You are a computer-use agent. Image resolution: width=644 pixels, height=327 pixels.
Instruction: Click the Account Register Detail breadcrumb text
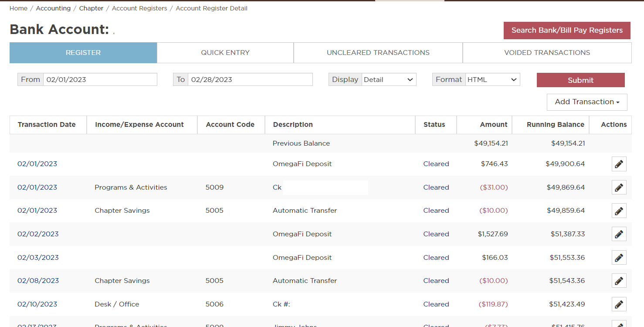coord(211,8)
